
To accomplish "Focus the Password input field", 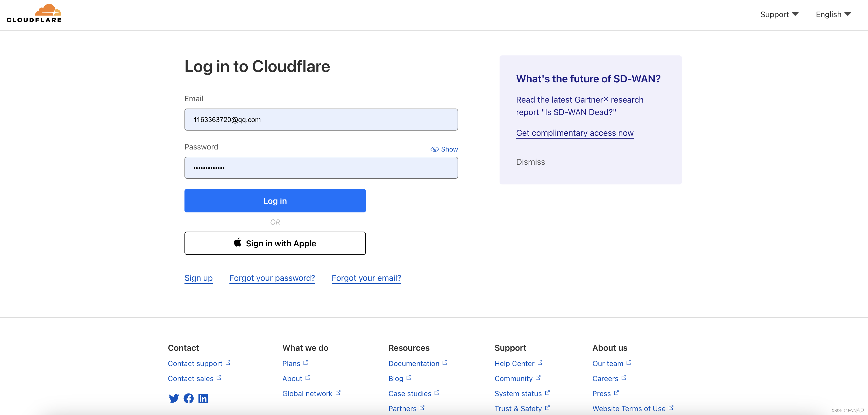I will [x=321, y=168].
